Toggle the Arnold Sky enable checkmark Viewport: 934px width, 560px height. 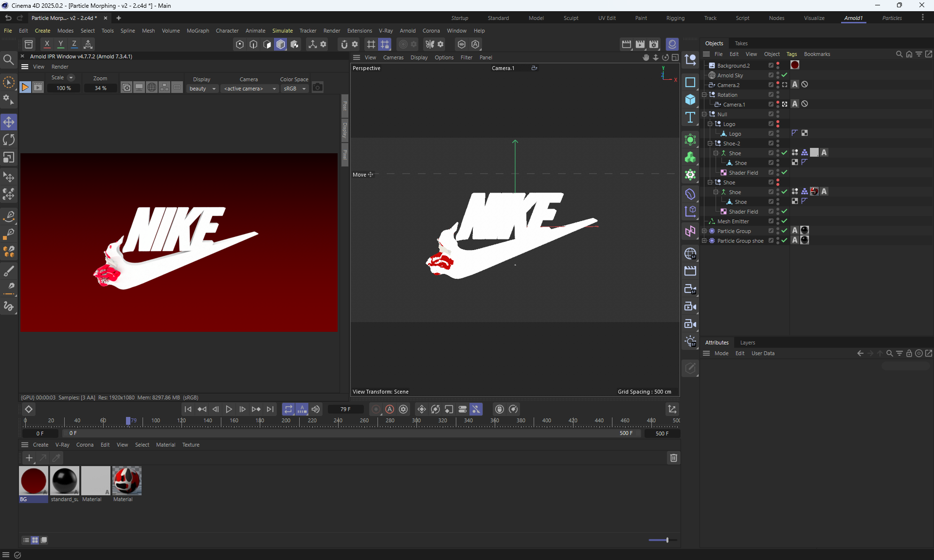coord(784,75)
